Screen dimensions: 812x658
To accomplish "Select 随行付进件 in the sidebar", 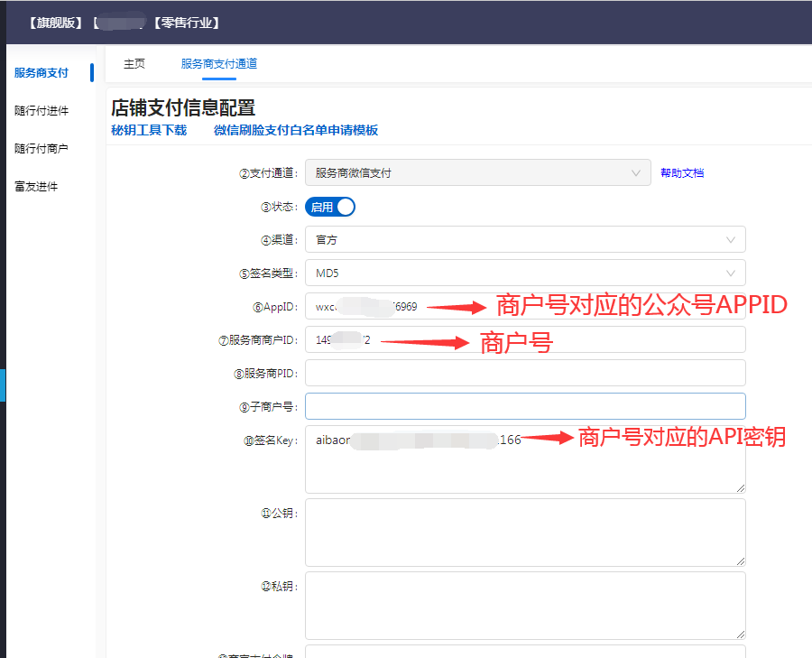I will pos(42,111).
